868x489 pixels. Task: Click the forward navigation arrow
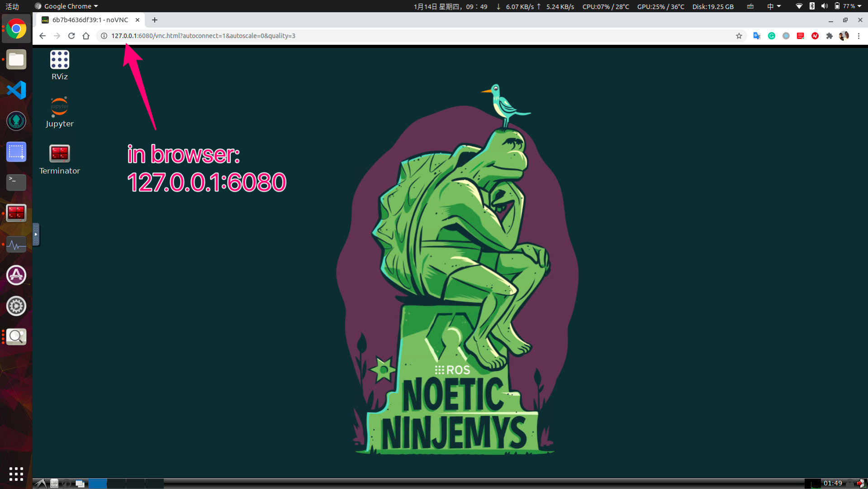[x=57, y=36]
